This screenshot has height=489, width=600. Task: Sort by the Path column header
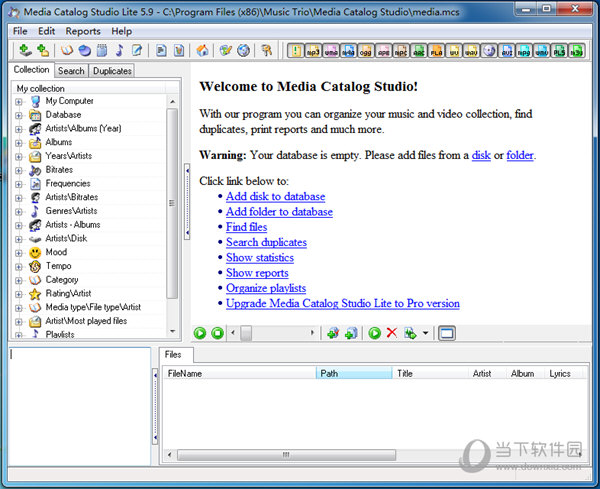pos(354,373)
